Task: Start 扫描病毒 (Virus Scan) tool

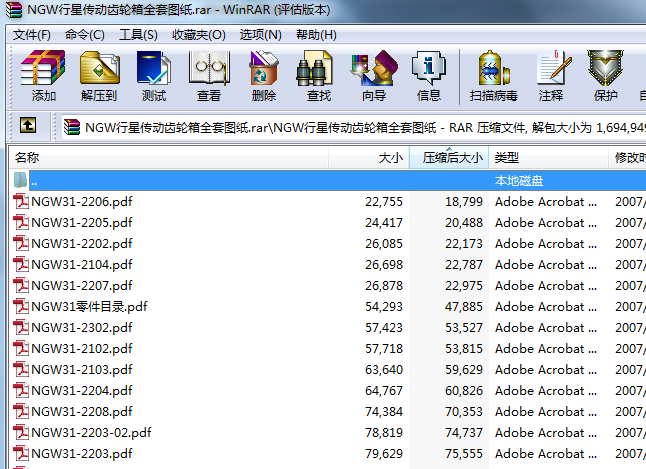Action: [493, 76]
